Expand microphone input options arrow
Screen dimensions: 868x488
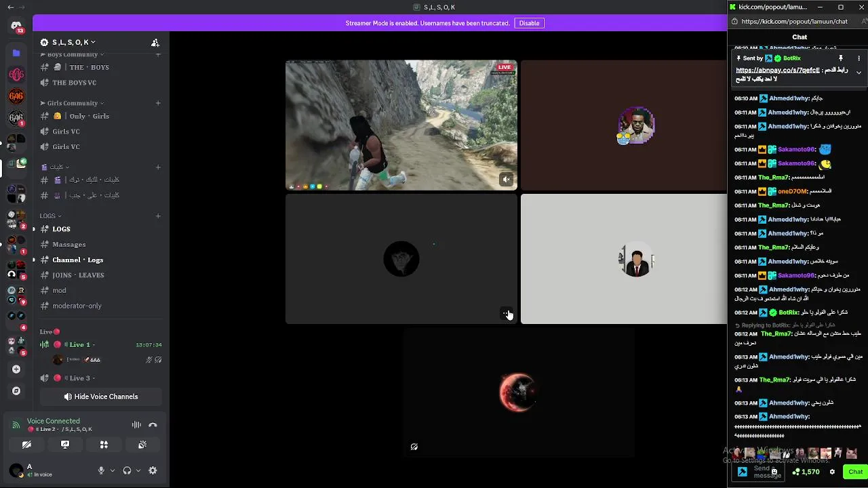coord(112,470)
